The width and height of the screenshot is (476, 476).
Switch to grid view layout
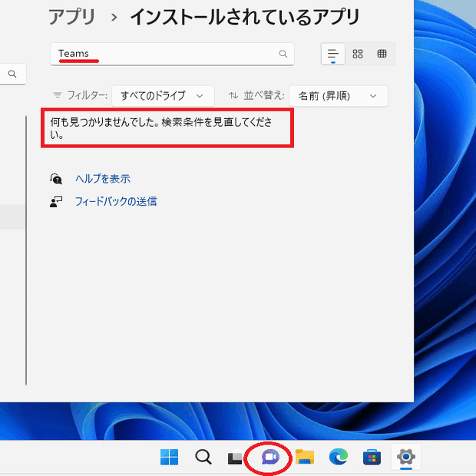click(x=358, y=54)
